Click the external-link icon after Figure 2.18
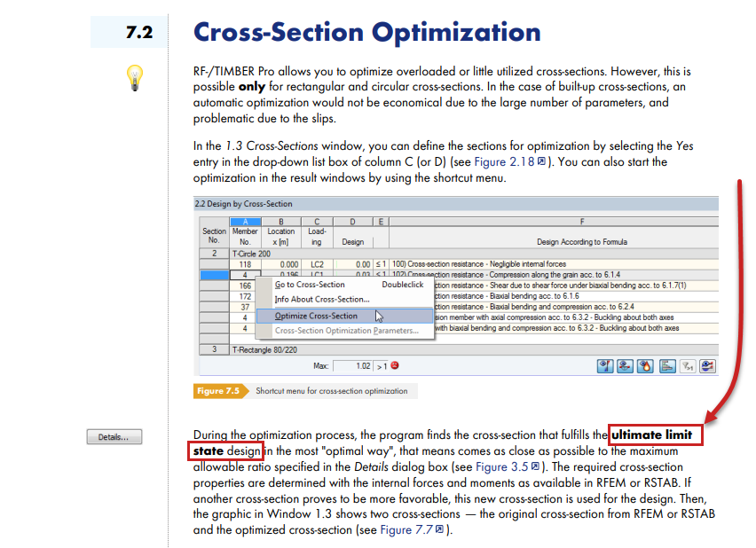 pyautogui.click(x=542, y=161)
